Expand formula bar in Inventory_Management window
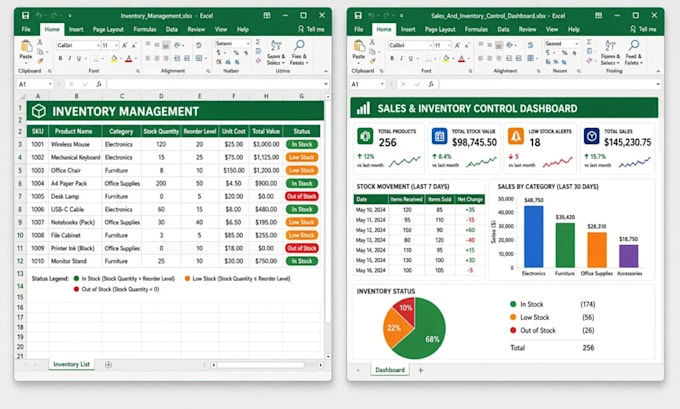This screenshot has width=680, height=409. (x=326, y=84)
